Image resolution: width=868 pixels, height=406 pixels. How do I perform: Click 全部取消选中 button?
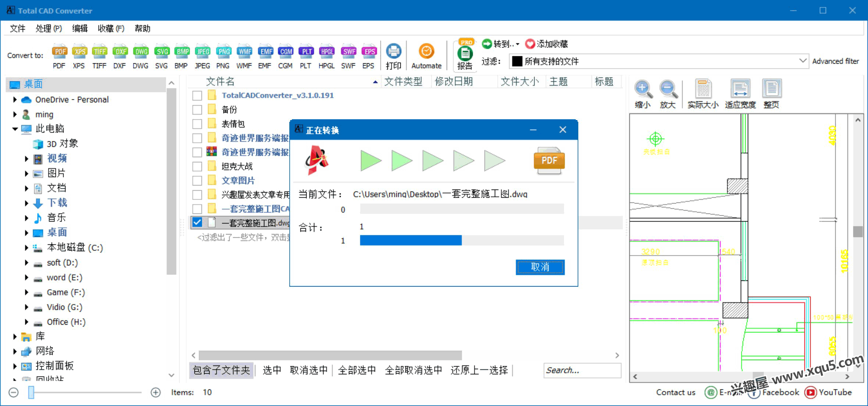[x=413, y=370]
